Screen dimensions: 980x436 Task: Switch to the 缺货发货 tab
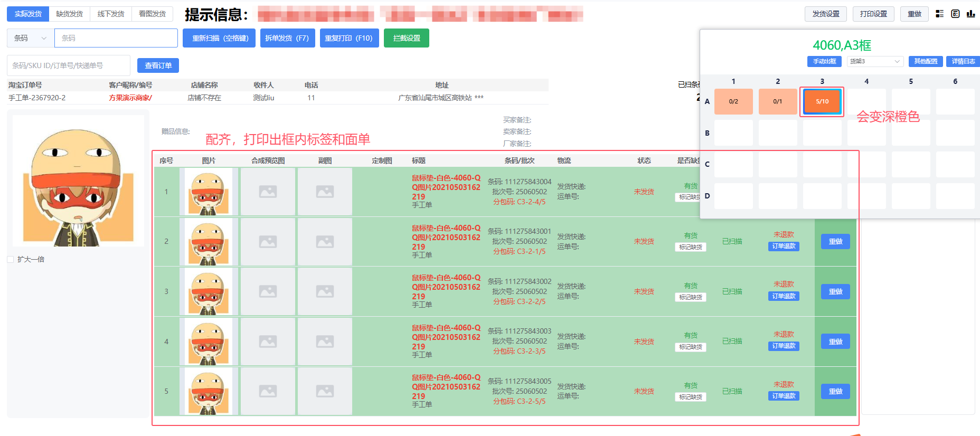point(69,14)
